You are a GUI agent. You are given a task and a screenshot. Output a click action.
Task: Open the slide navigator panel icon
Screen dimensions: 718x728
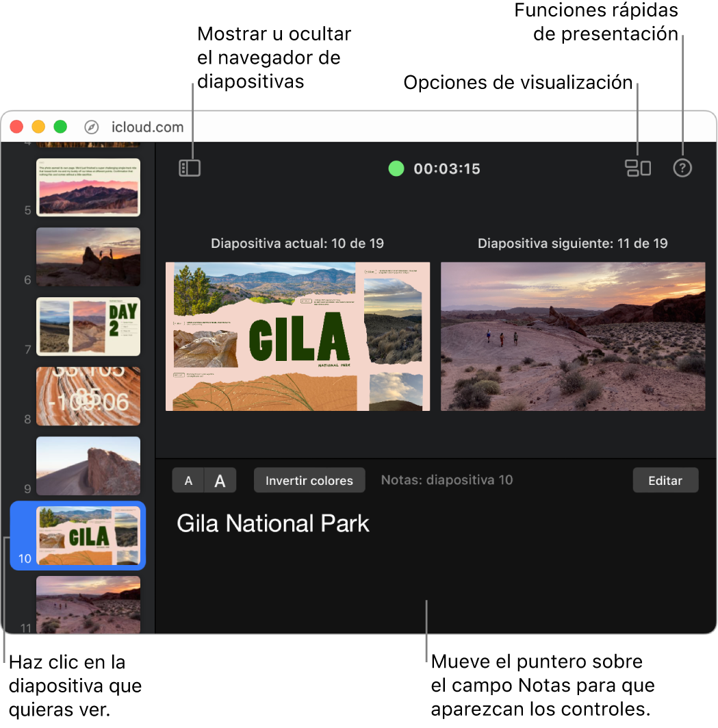click(x=190, y=168)
